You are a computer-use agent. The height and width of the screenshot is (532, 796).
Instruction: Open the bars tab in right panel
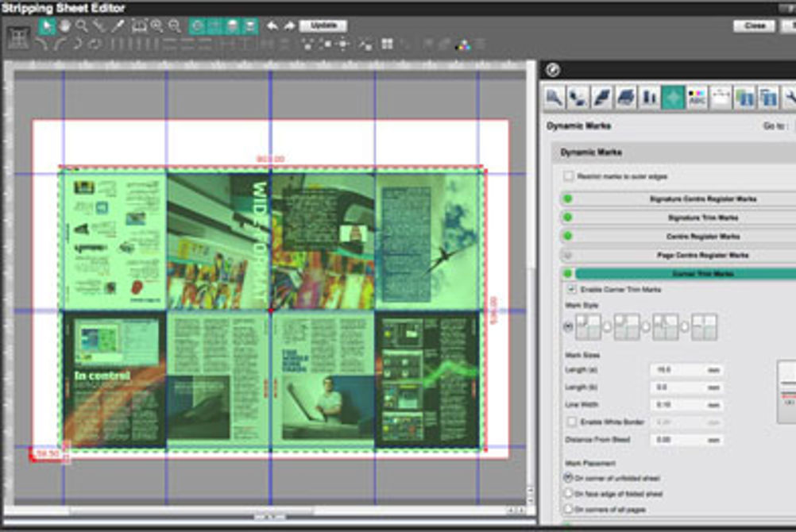click(649, 97)
